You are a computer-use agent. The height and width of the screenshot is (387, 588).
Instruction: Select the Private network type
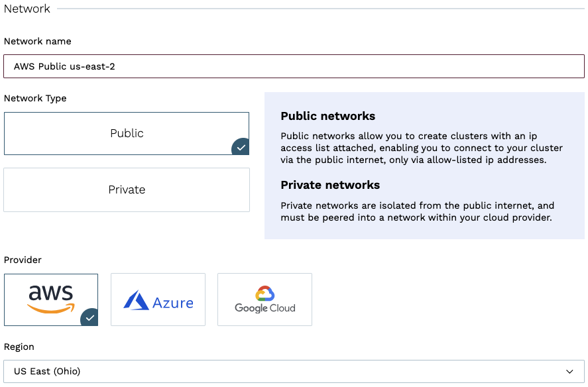tap(127, 190)
